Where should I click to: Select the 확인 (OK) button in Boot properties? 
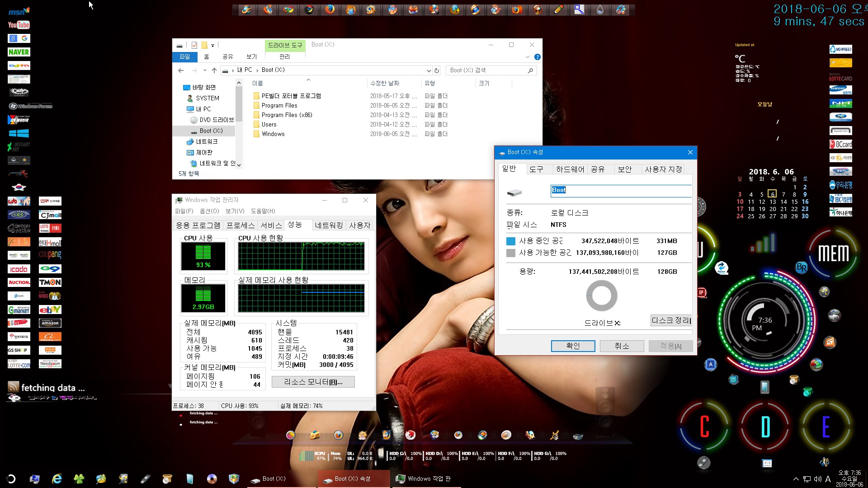(573, 346)
